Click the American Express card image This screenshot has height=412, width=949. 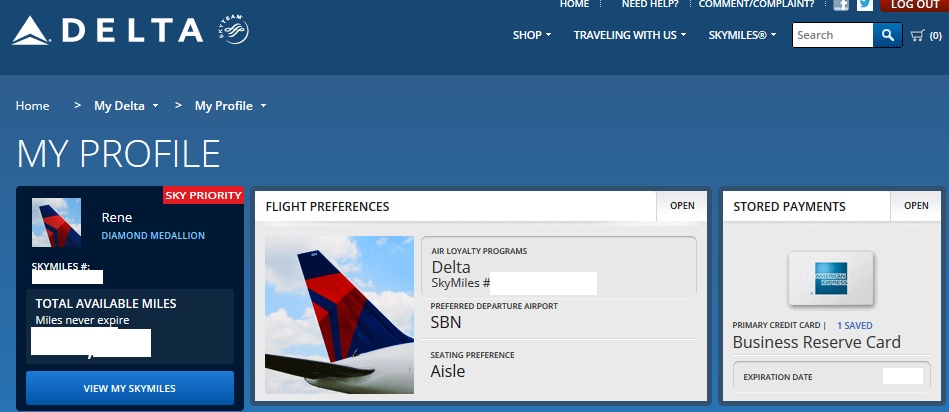831,278
